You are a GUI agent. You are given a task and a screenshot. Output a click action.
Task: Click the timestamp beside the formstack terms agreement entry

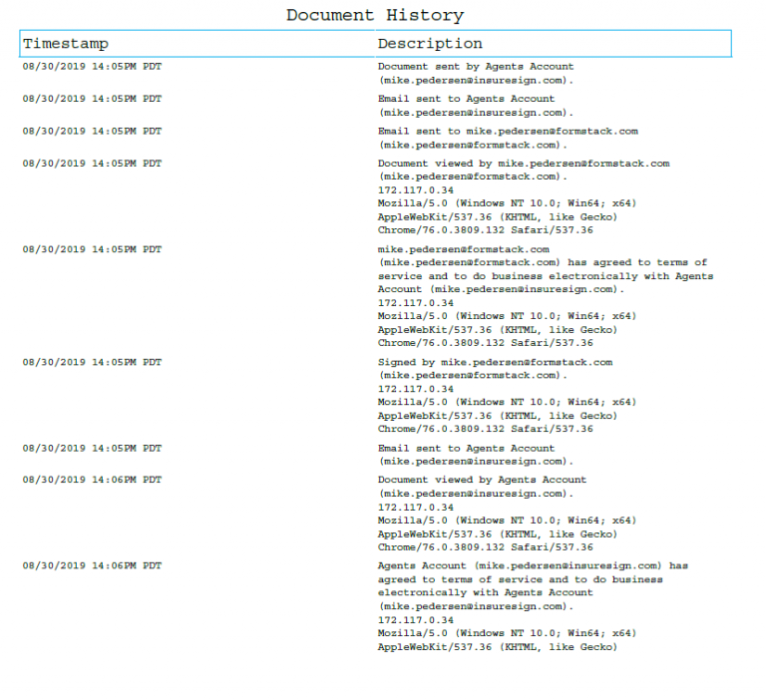(92, 249)
